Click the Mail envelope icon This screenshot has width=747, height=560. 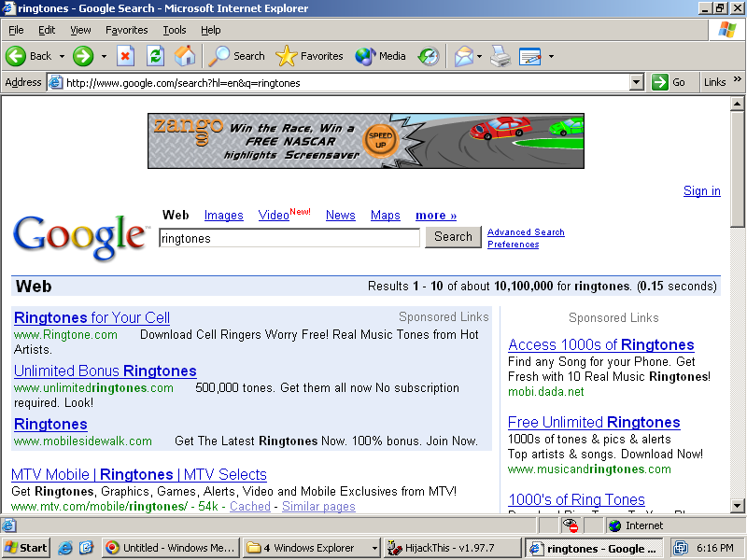tap(463, 56)
